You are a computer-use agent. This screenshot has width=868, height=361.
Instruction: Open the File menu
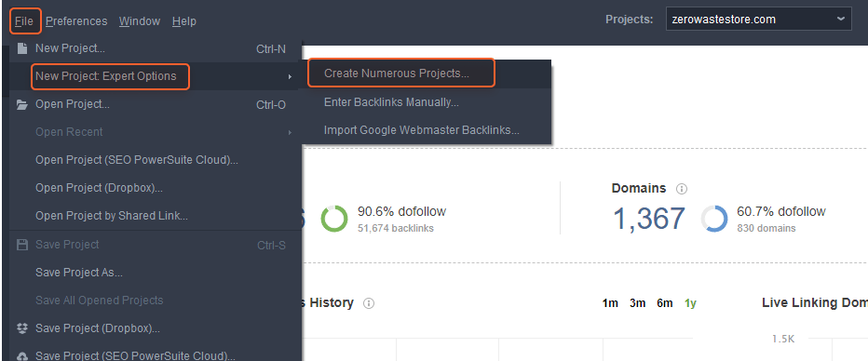[x=24, y=21]
